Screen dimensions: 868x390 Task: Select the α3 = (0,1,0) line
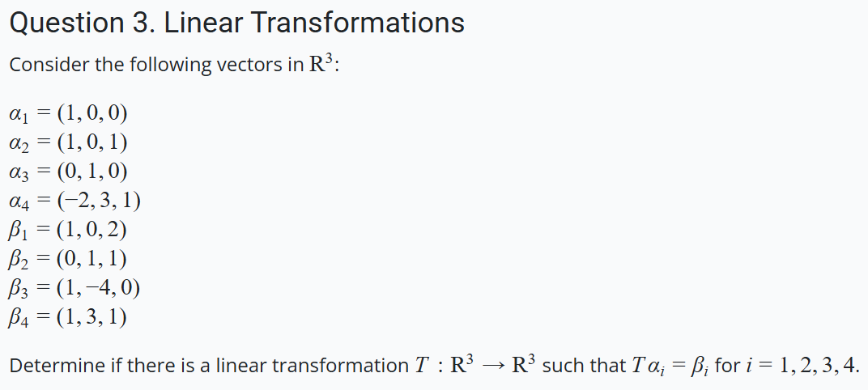[69, 172]
